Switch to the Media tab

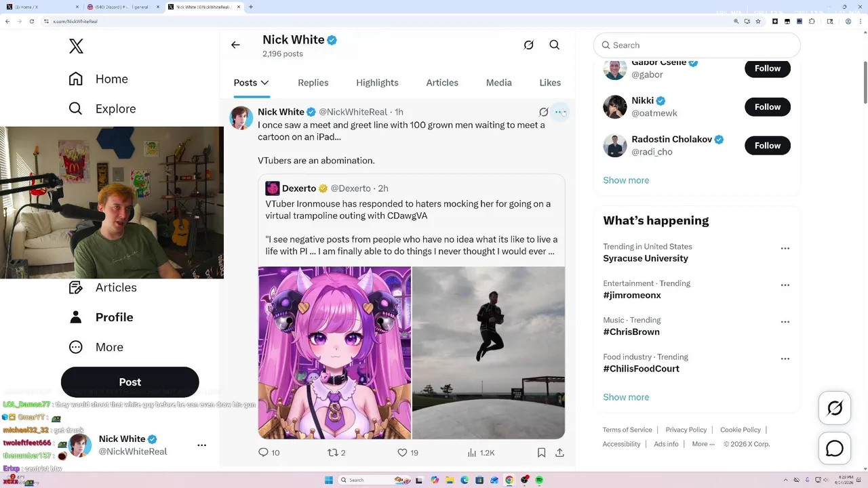point(499,83)
